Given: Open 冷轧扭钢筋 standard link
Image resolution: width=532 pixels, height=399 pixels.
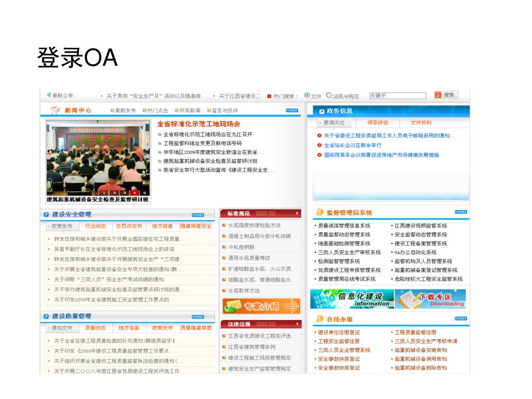Looking at the screenshot, I should (x=241, y=247).
